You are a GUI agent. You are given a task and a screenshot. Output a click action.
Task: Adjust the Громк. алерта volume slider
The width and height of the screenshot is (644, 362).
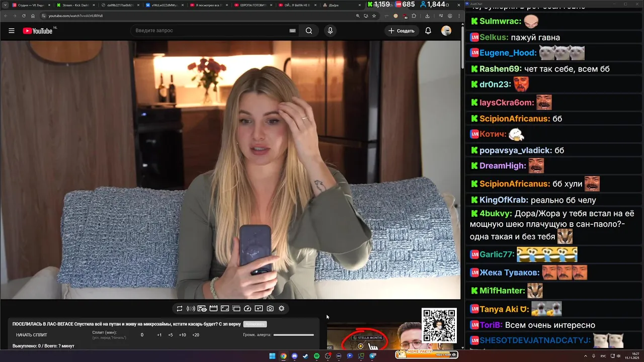tap(294, 335)
